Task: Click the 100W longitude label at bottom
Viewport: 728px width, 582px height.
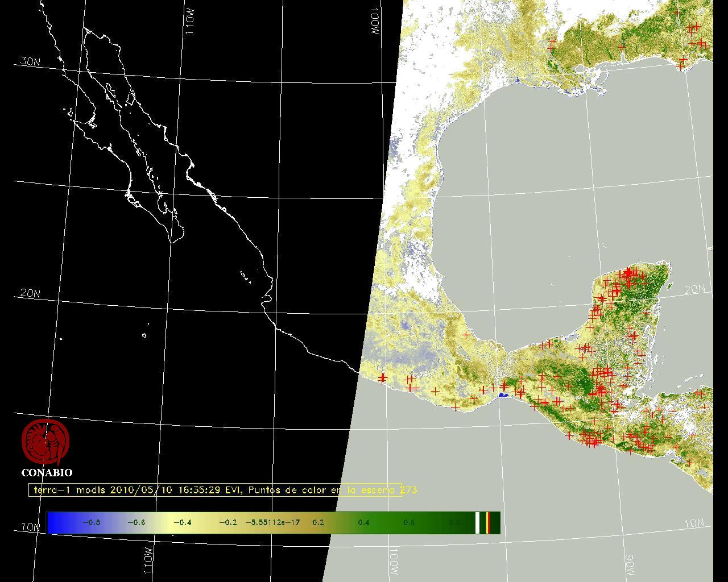Action: [x=394, y=562]
